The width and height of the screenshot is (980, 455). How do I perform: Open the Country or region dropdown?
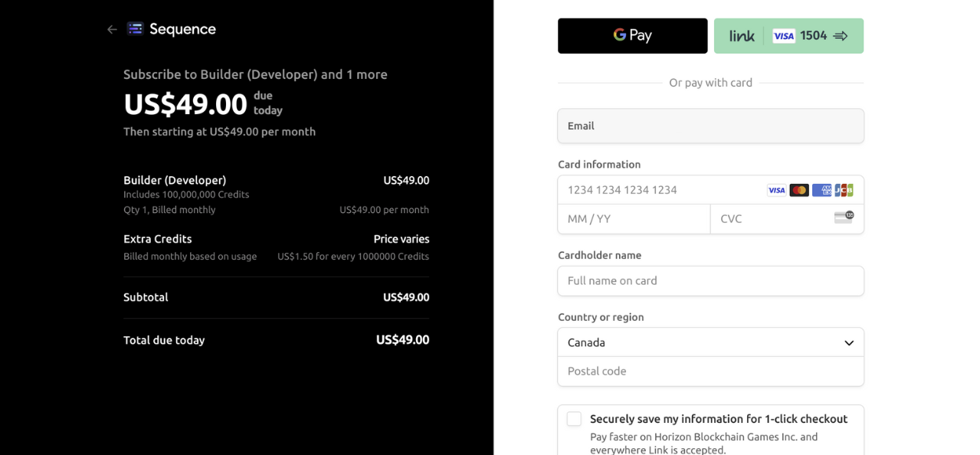pyautogui.click(x=710, y=342)
